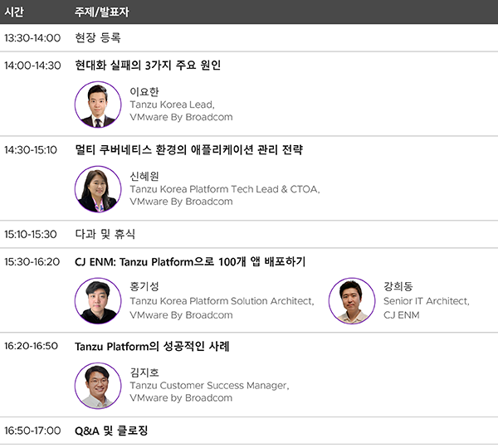498x448 pixels.
Task: Click 김지호 Tanzu Customer Success Manager title
Action: tap(209, 385)
